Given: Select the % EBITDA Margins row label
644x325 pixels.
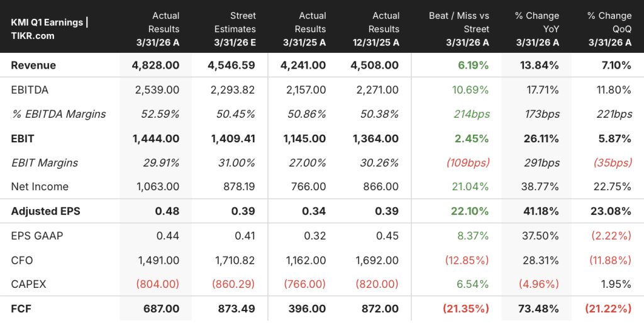Looking at the screenshot, I should [58, 114].
